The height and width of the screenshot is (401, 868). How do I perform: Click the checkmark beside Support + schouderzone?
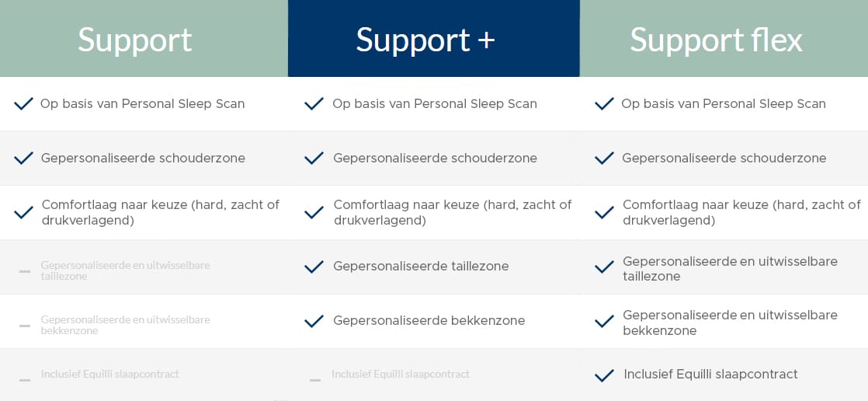click(x=314, y=159)
